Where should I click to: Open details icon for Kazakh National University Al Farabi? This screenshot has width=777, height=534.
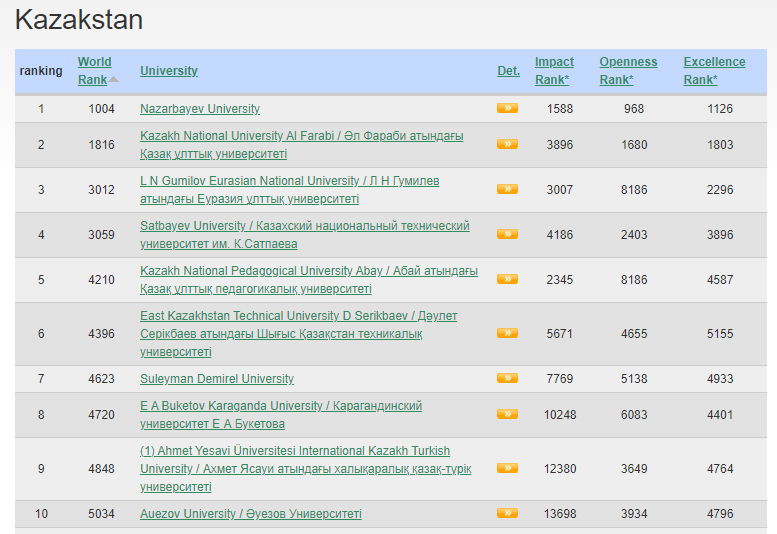(x=507, y=144)
